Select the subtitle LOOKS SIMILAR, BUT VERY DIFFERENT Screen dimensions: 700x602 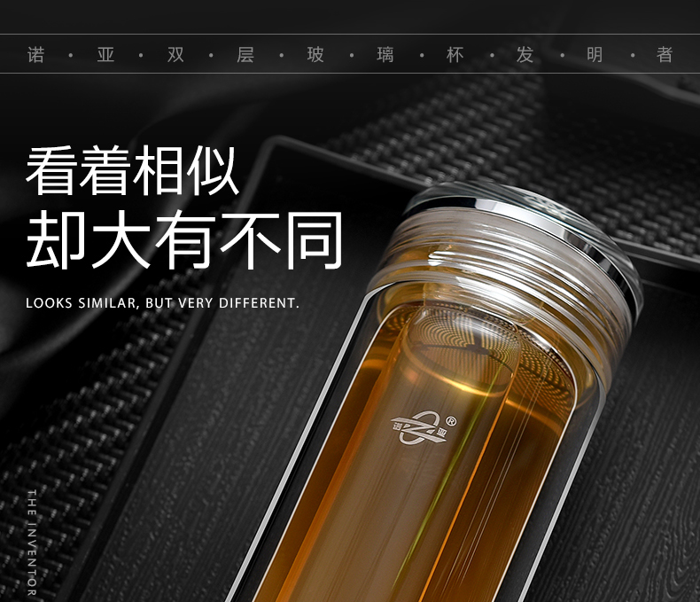162,303
